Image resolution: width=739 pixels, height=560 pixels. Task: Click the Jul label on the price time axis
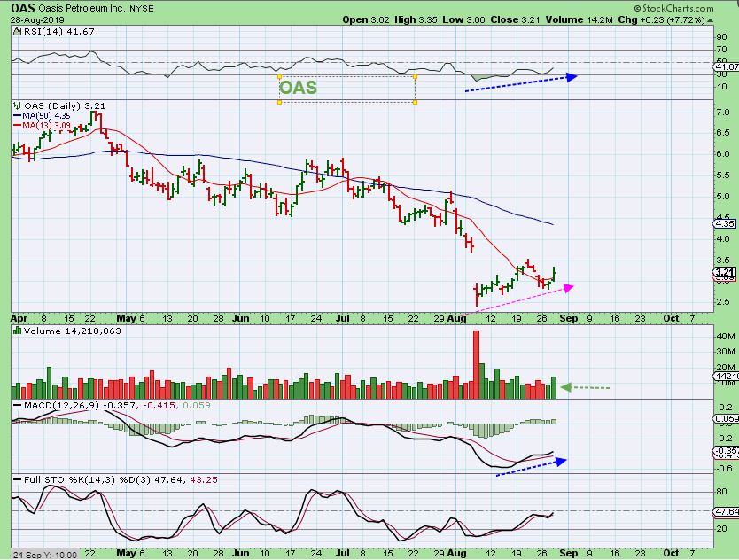tap(343, 318)
